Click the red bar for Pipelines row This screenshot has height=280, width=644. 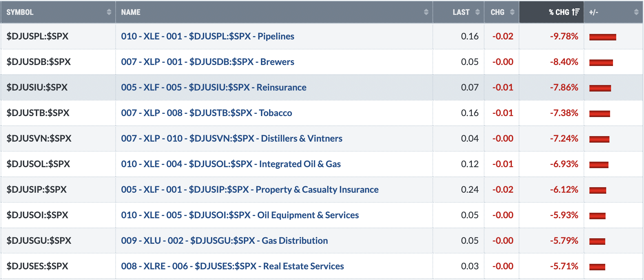point(603,37)
